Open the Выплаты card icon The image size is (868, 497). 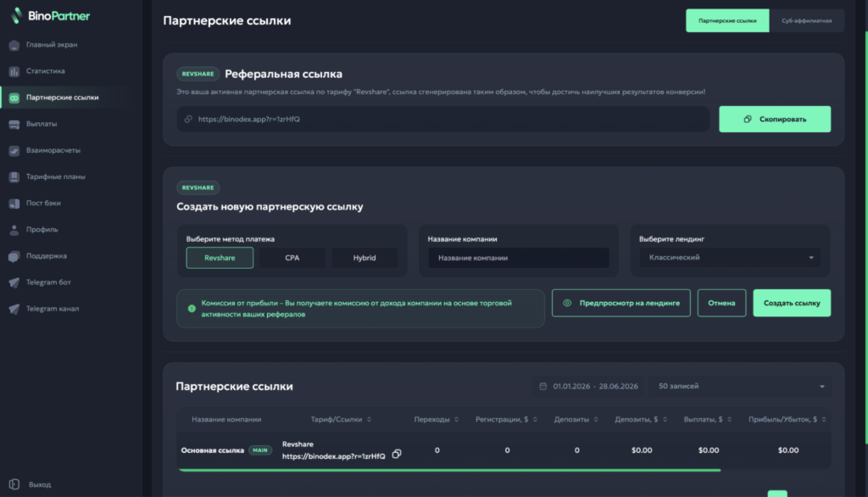point(14,124)
